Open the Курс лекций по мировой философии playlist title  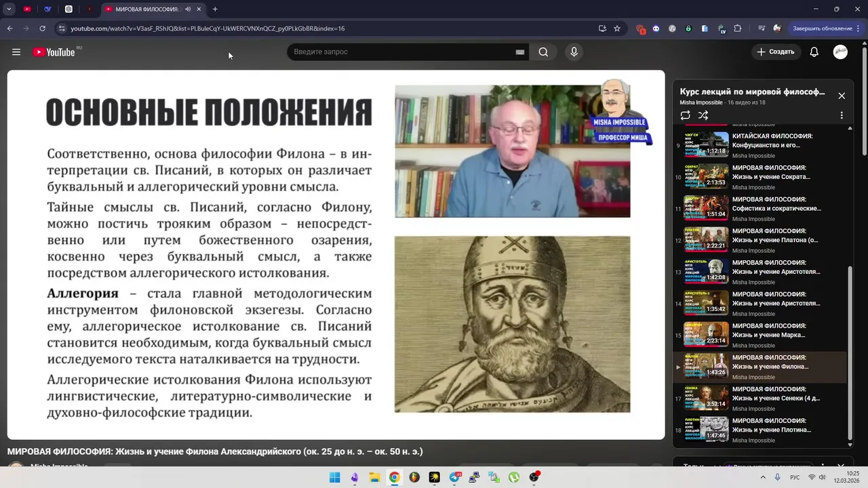752,91
